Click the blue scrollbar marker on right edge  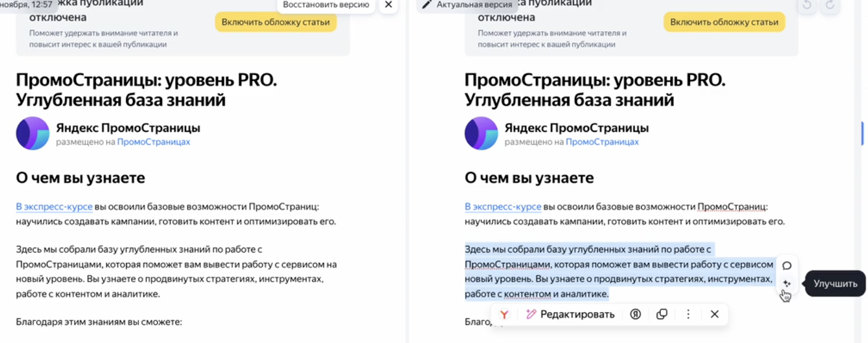point(862,133)
